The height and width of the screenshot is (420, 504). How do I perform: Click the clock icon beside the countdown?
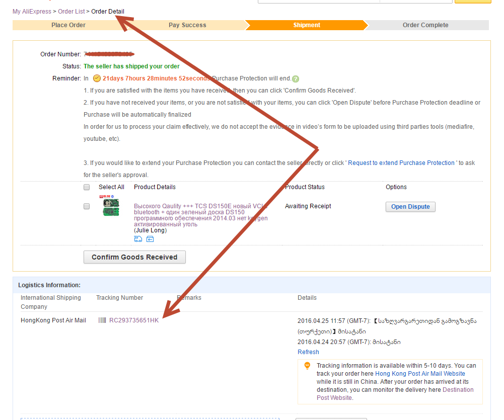(x=97, y=78)
